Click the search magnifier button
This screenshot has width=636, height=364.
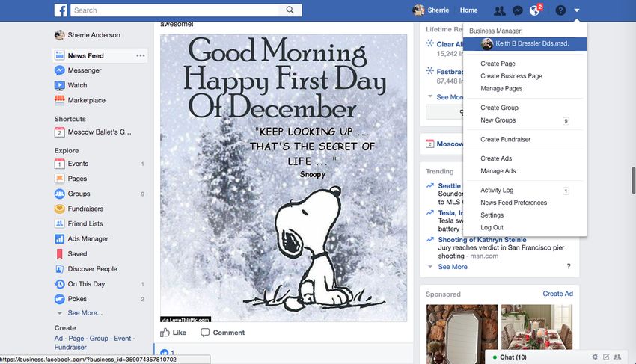290,10
